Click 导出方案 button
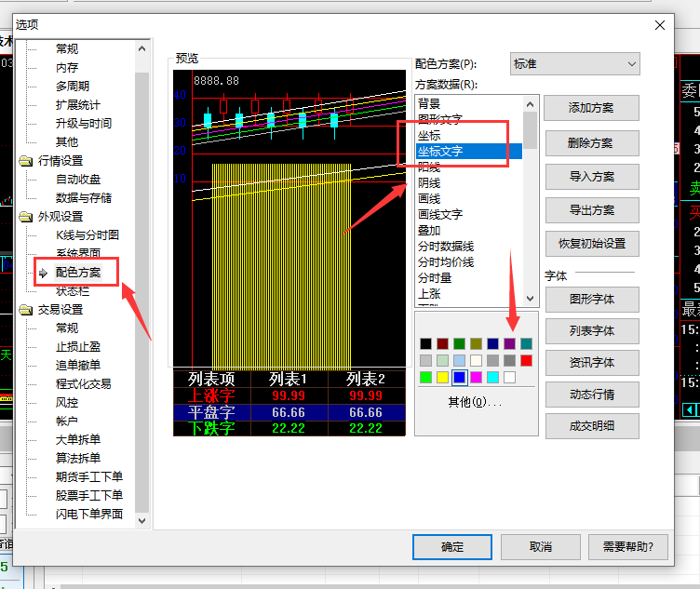This screenshot has width=700, height=589. (591, 210)
